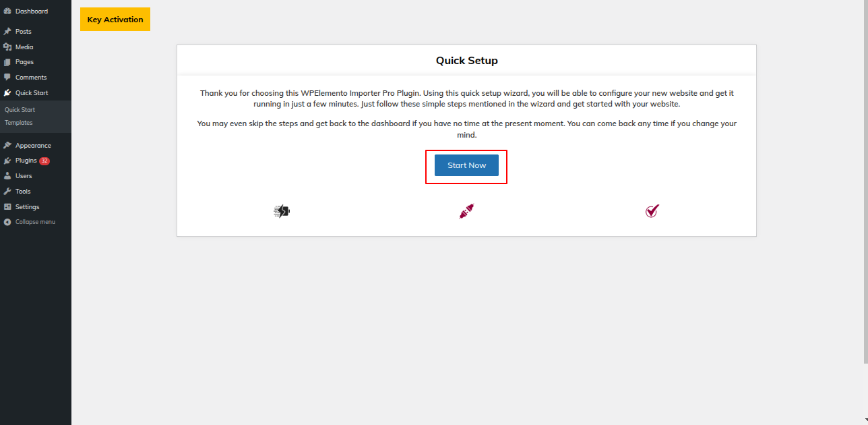Open the Dashboard menu item
This screenshot has width=868, height=425.
tap(32, 11)
